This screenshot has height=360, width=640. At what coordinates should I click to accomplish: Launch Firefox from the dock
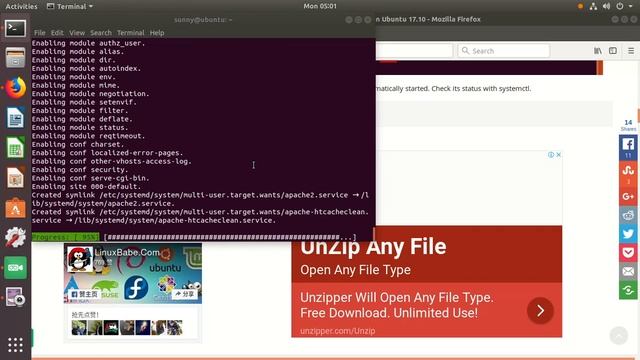(15, 87)
